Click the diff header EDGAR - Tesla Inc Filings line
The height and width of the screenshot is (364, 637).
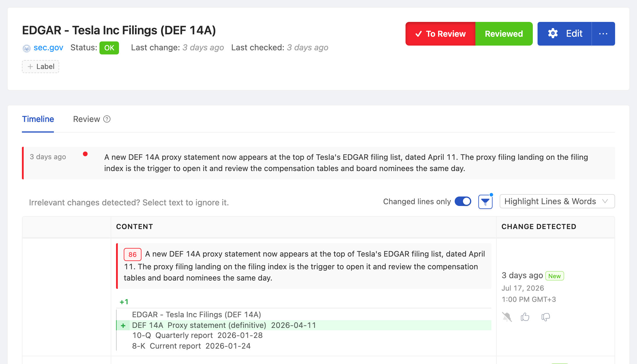(x=197, y=315)
